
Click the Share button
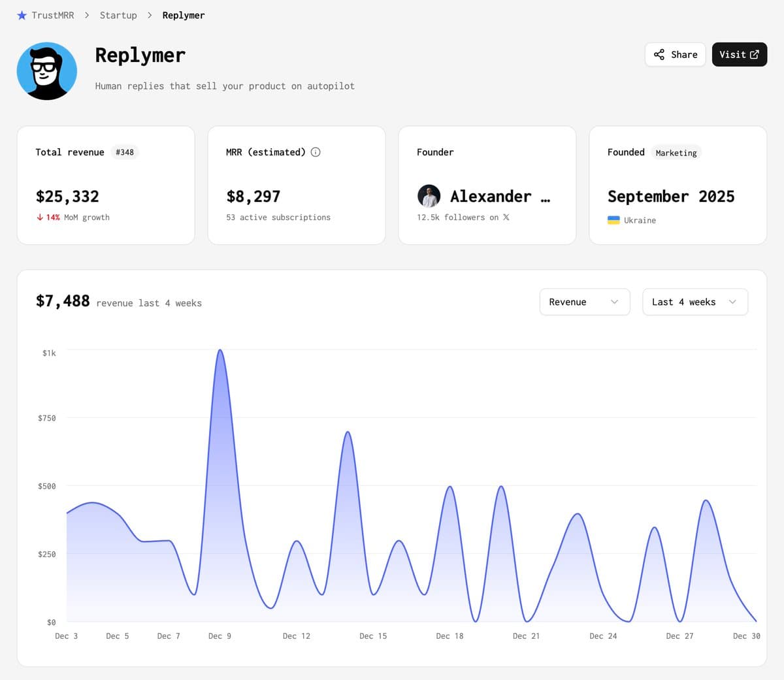point(675,54)
